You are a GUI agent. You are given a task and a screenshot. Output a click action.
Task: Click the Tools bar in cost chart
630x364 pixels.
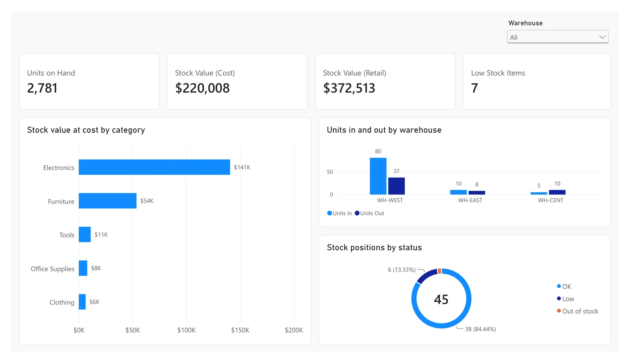click(x=85, y=235)
